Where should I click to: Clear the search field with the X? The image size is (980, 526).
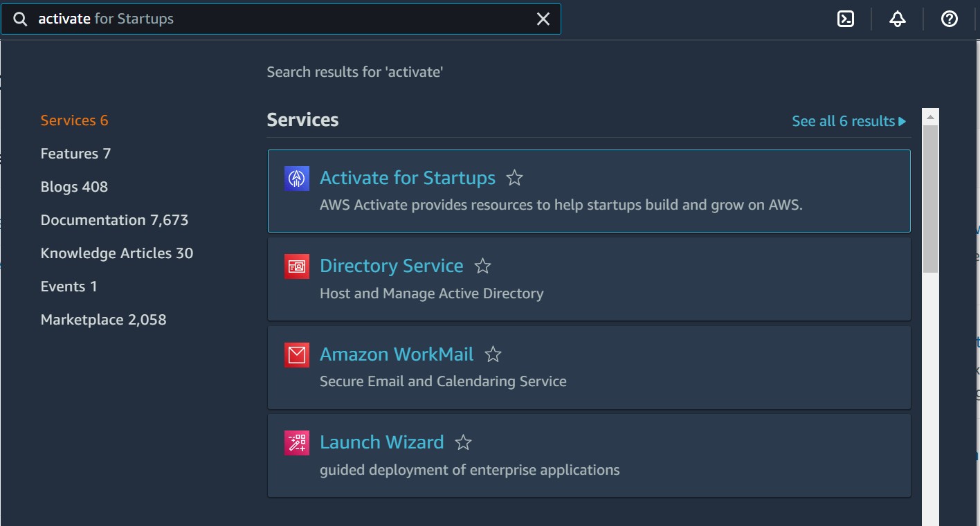point(544,19)
